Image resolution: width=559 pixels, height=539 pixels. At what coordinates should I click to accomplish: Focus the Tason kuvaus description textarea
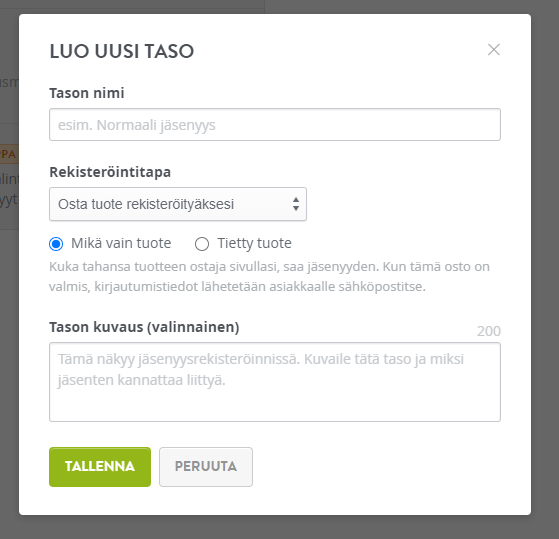click(x=275, y=382)
